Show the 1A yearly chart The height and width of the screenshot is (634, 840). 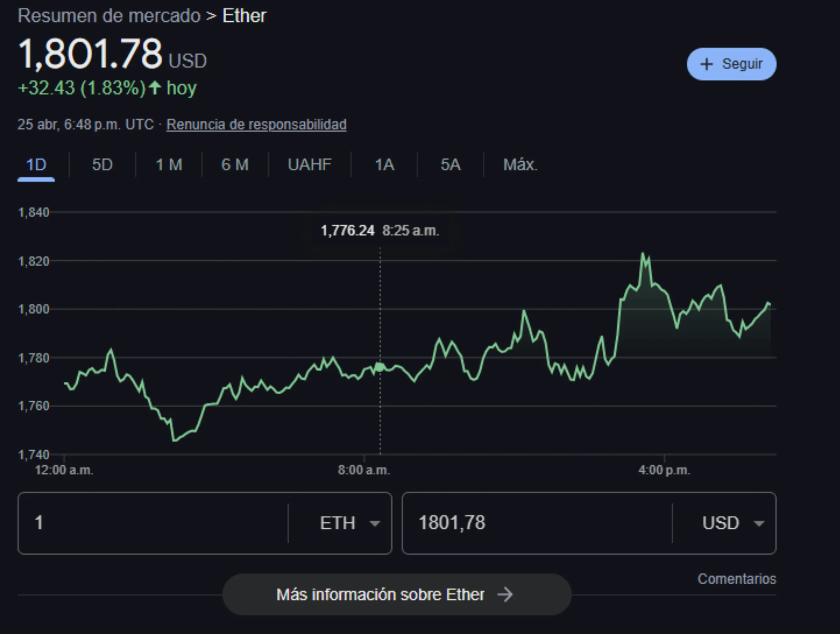coord(384,164)
